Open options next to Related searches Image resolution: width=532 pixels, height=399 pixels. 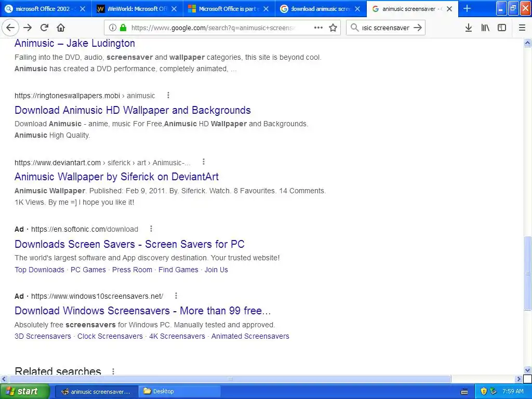click(113, 371)
